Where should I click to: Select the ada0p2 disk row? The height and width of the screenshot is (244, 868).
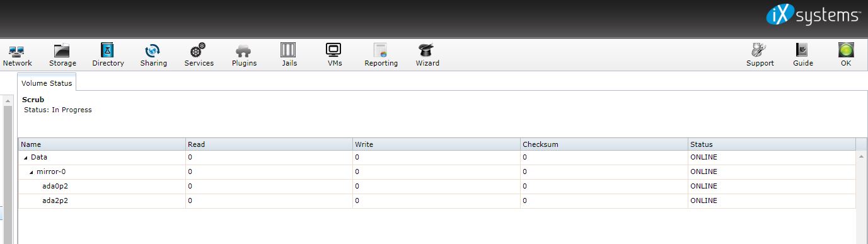click(437, 186)
